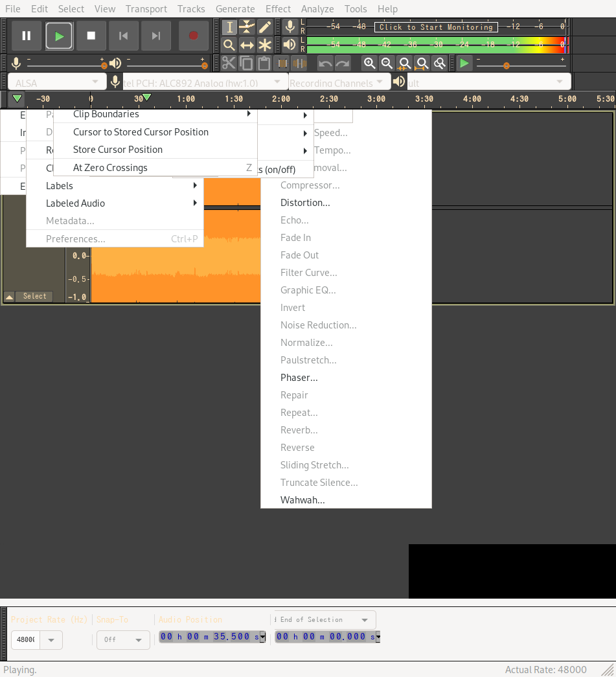Select the Envelope tool

click(x=247, y=27)
